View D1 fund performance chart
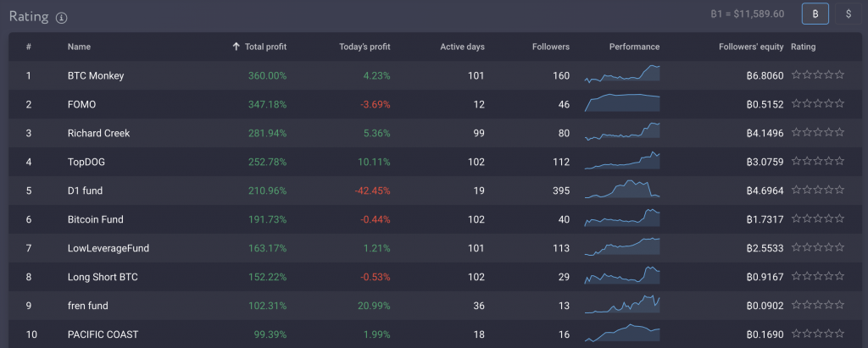The image size is (868, 348). click(621, 191)
